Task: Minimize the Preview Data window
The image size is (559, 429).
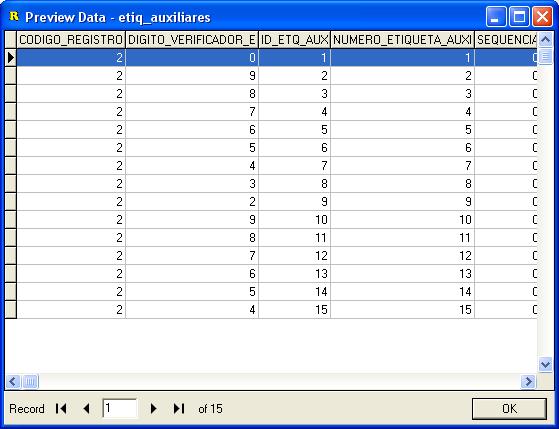Action: click(496, 17)
